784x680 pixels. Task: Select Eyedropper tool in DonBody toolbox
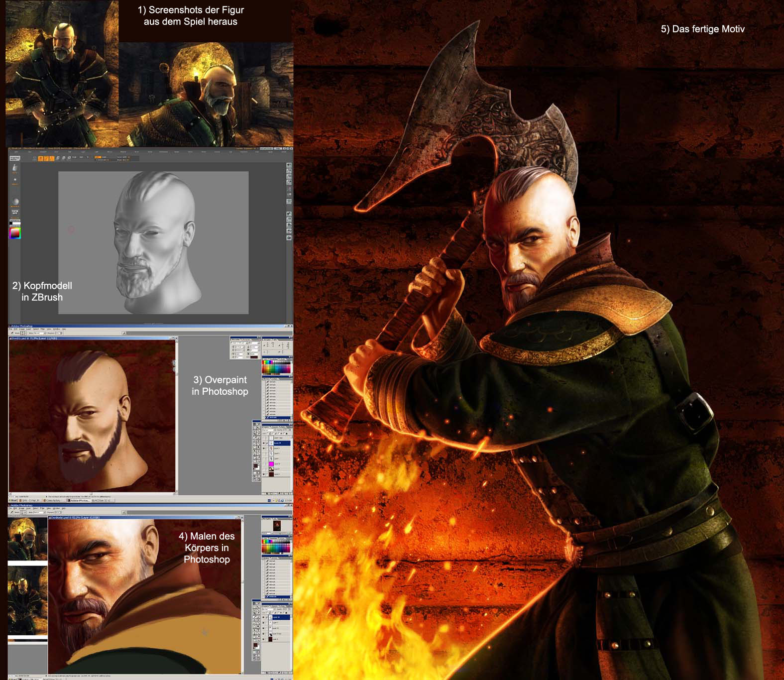(258, 637)
